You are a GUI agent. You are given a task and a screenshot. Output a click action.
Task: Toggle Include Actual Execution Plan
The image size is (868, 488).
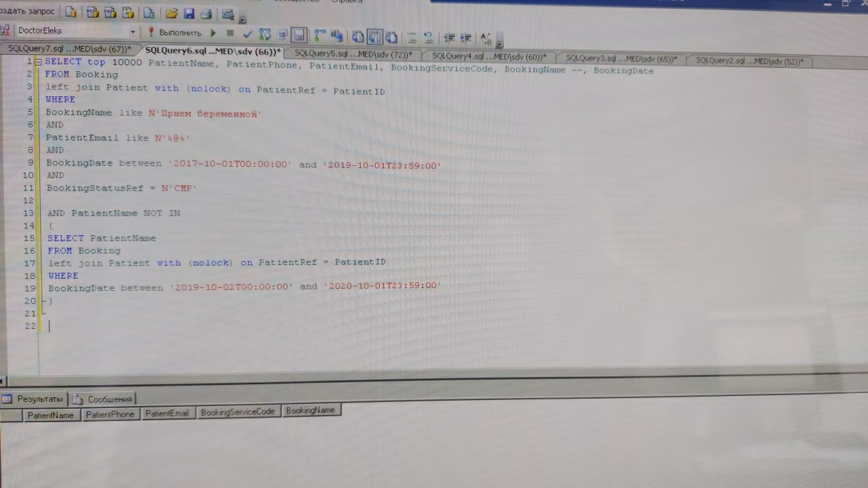(x=320, y=35)
